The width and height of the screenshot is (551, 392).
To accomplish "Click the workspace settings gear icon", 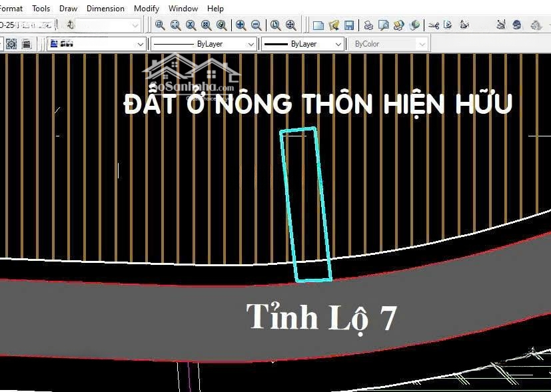I will pyautogui.click(x=11, y=44).
